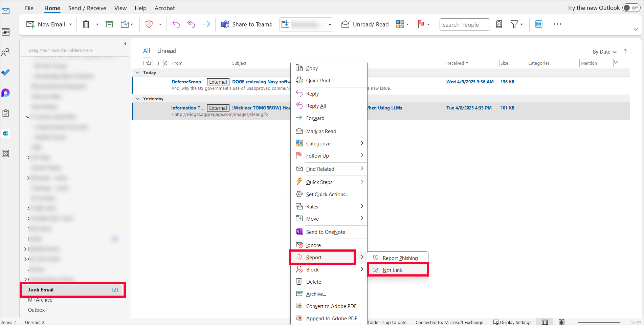The height and width of the screenshot is (325, 644).
Task: Select the M+Archive folder
Action: click(40, 300)
